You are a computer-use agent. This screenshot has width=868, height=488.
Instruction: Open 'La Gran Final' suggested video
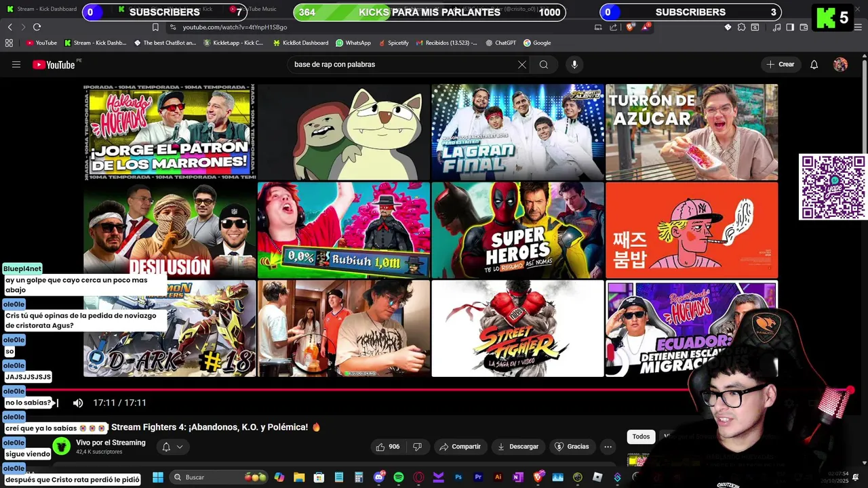pos(517,131)
